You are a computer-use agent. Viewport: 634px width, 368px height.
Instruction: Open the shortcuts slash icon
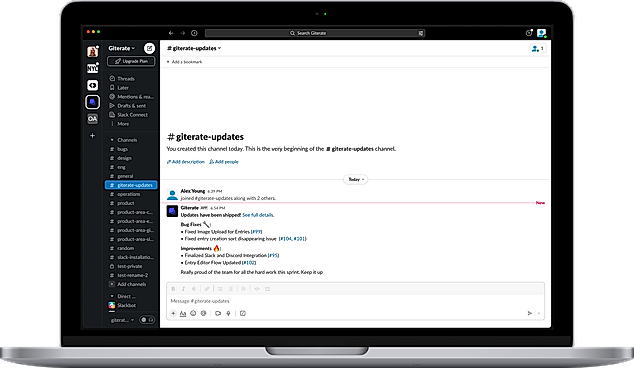tap(243, 313)
